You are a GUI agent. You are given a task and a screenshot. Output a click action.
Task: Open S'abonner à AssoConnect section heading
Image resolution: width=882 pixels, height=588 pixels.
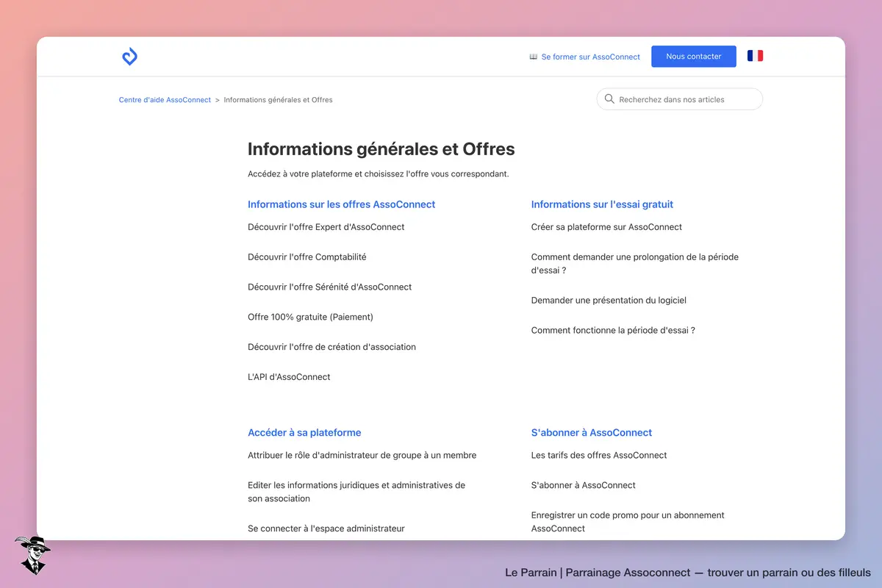[x=592, y=433]
